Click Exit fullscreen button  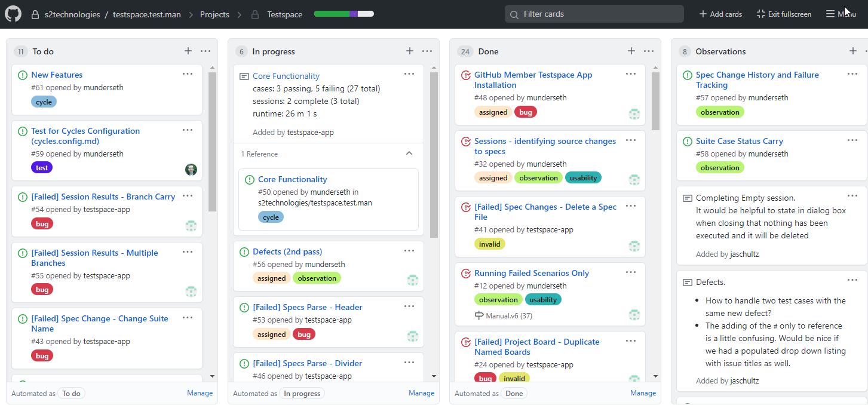click(784, 14)
